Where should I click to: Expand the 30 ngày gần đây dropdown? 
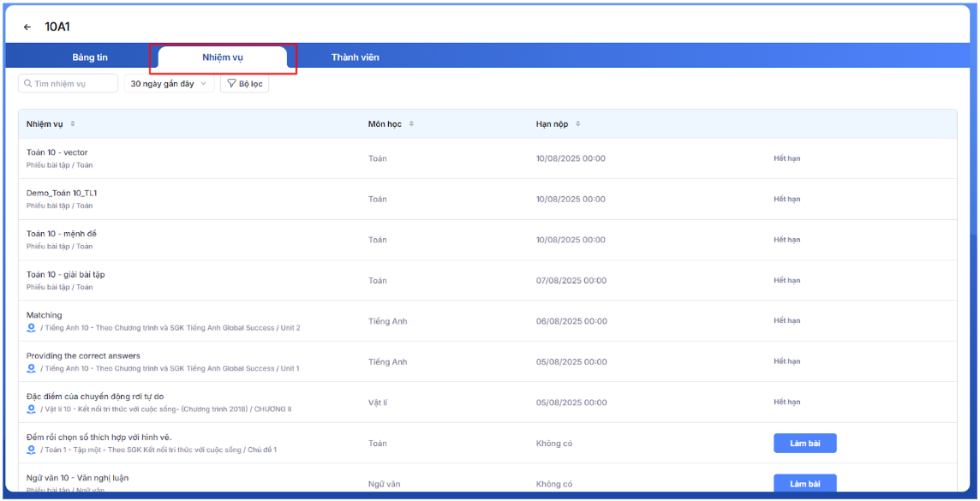click(169, 84)
